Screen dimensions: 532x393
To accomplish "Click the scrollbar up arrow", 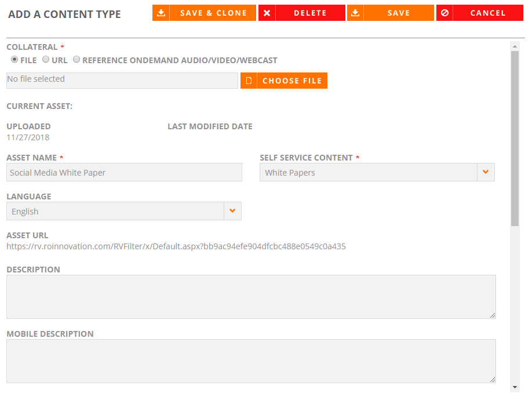I will (515, 46).
